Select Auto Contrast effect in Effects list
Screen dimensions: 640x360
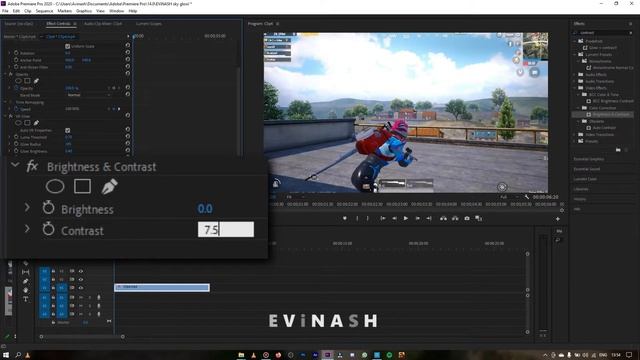click(x=604, y=128)
